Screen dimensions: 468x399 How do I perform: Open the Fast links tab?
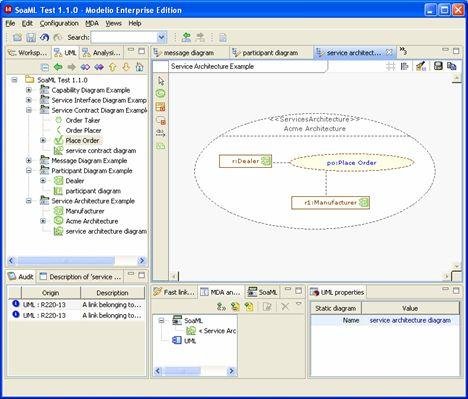(x=174, y=292)
